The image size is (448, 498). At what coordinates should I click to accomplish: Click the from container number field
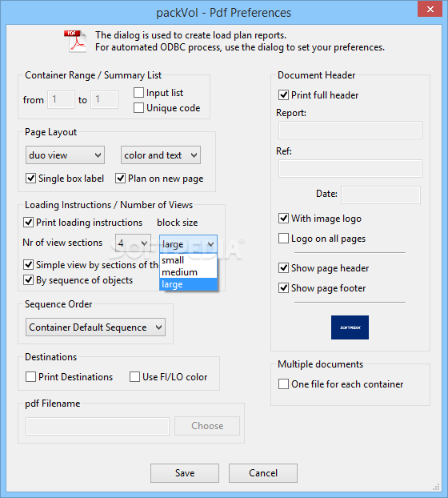coord(62,99)
